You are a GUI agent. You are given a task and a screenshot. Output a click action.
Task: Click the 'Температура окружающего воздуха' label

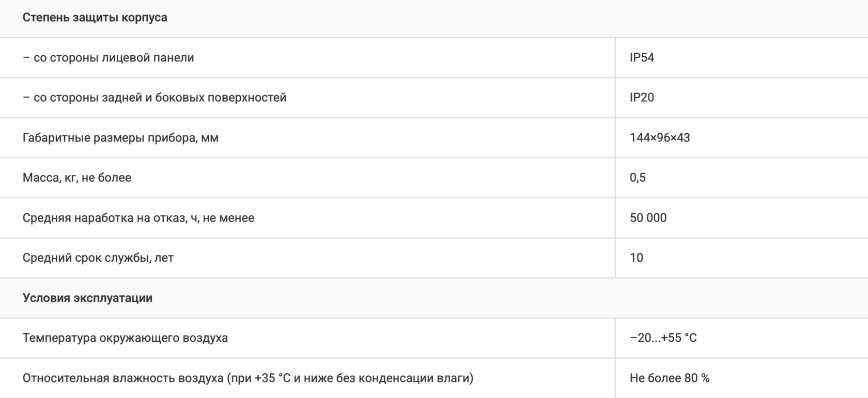click(x=125, y=338)
